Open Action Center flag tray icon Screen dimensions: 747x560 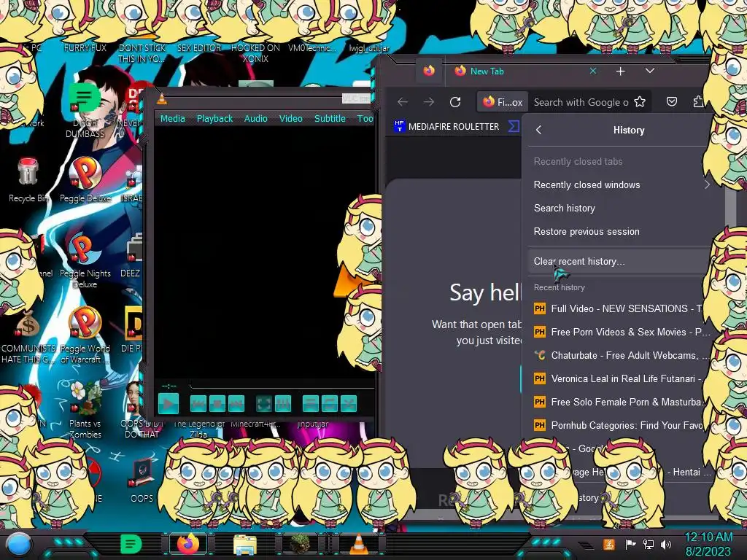coord(630,544)
